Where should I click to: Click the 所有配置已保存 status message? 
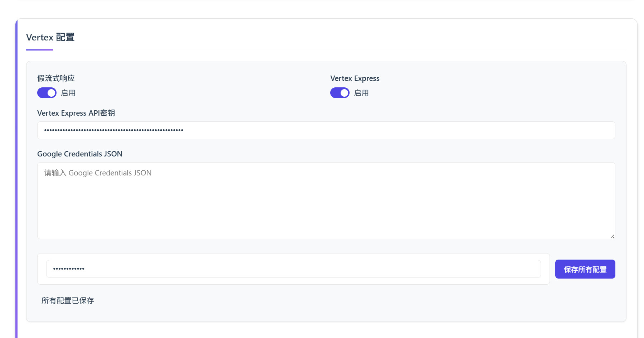click(68, 301)
